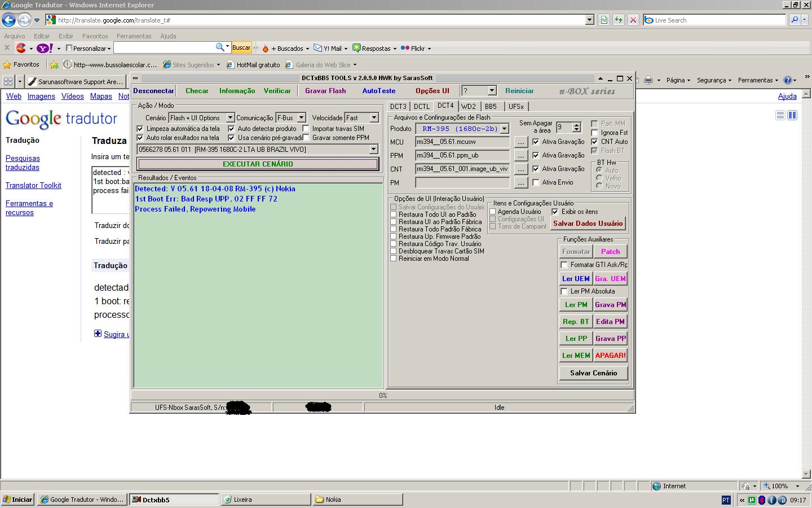812x508 pixels.
Task: Click the Help question mark icon
Action: coord(788,80)
